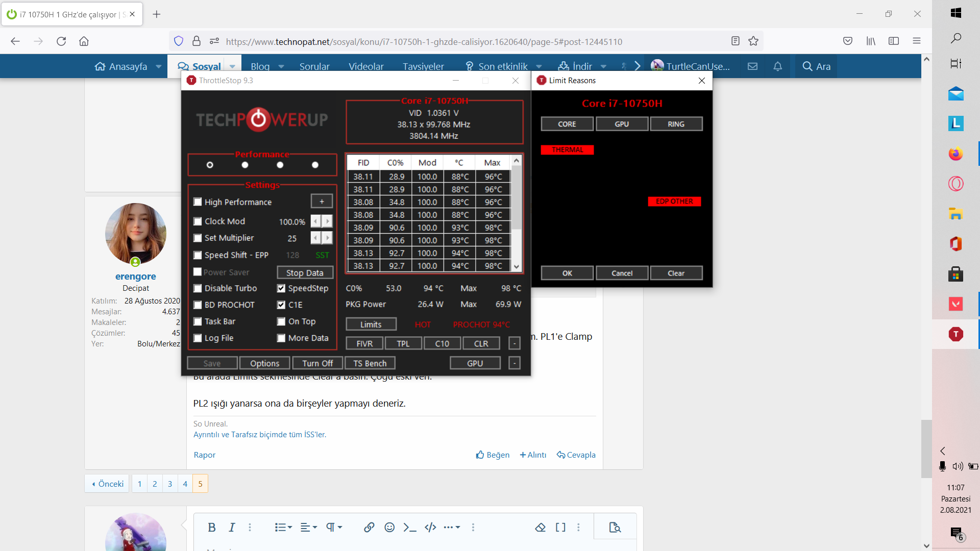Viewport: 980px width, 551px height.
Task: Check the High Performance box
Action: [x=198, y=202]
